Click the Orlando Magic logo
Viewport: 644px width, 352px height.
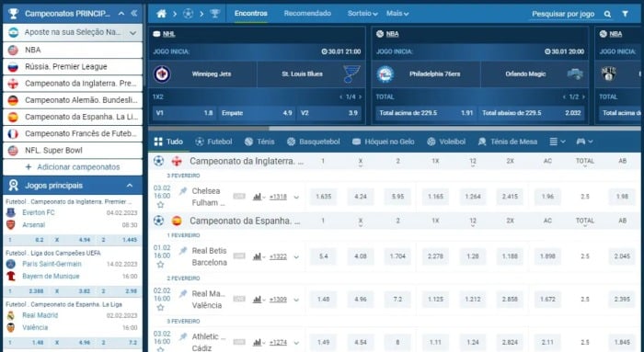(575, 74)
